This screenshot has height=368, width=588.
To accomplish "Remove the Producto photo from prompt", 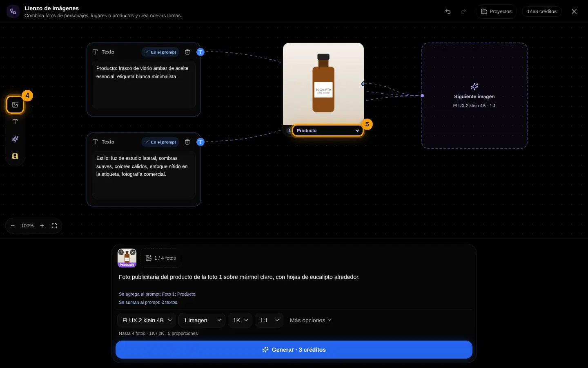I will click(x=133, y=252).
